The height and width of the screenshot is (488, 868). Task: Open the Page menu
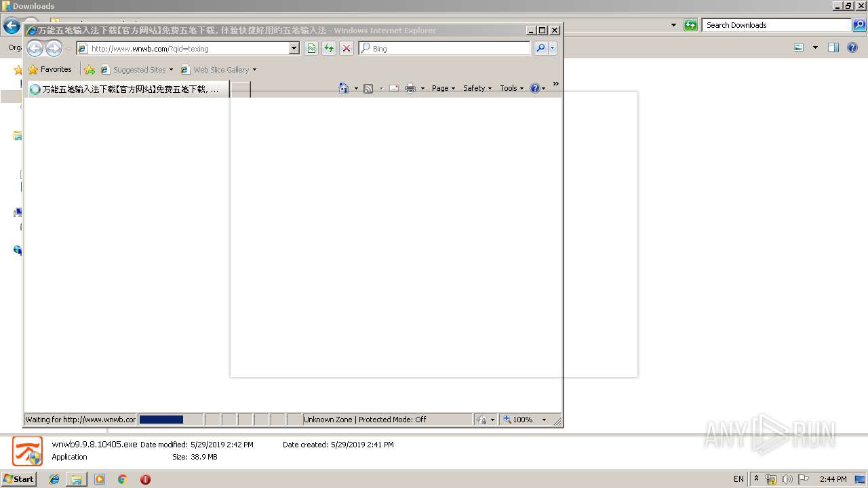[443, 88]
